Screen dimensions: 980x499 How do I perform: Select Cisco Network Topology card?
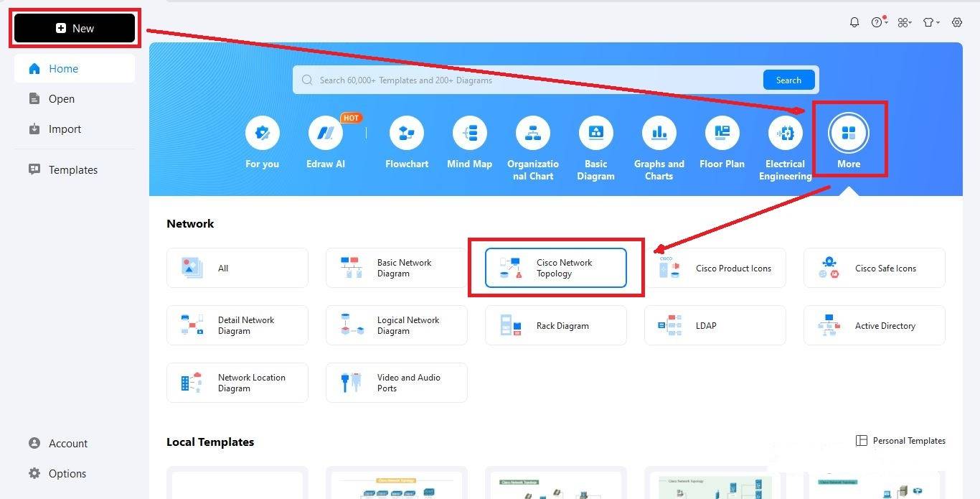(x=556, y=269)
